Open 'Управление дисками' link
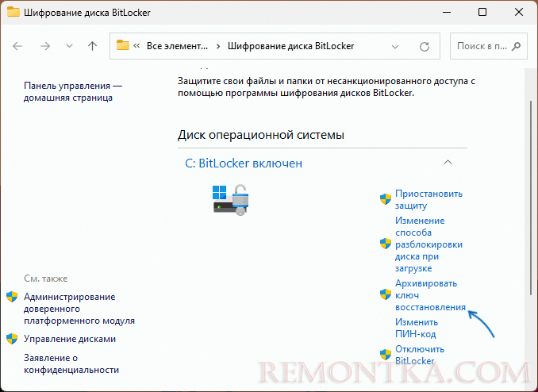 [70, 339]
